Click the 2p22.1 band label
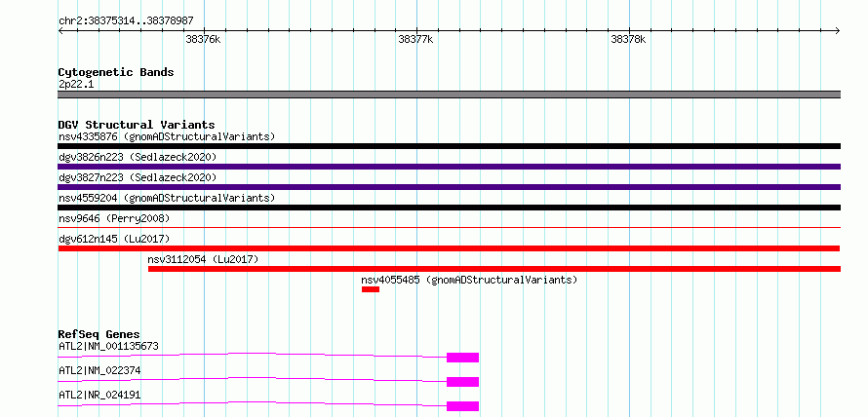This screenshot has width=868, height=417. click(76, 84)
